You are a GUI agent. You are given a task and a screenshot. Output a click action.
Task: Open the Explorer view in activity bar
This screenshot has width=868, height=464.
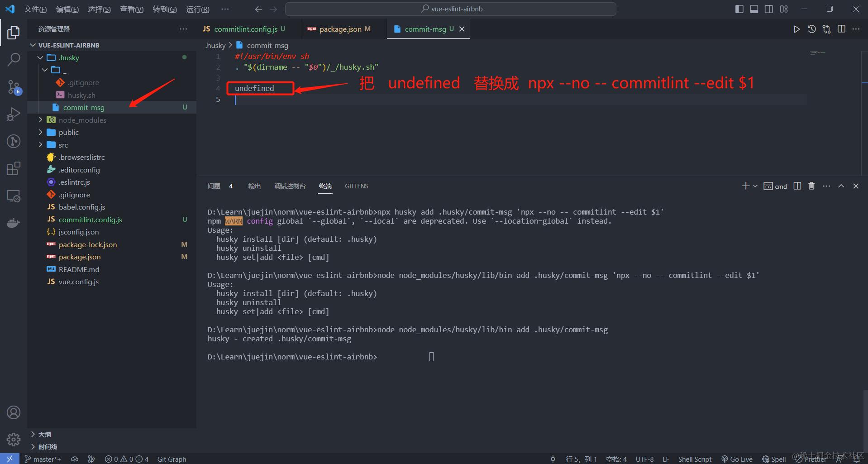14,32
